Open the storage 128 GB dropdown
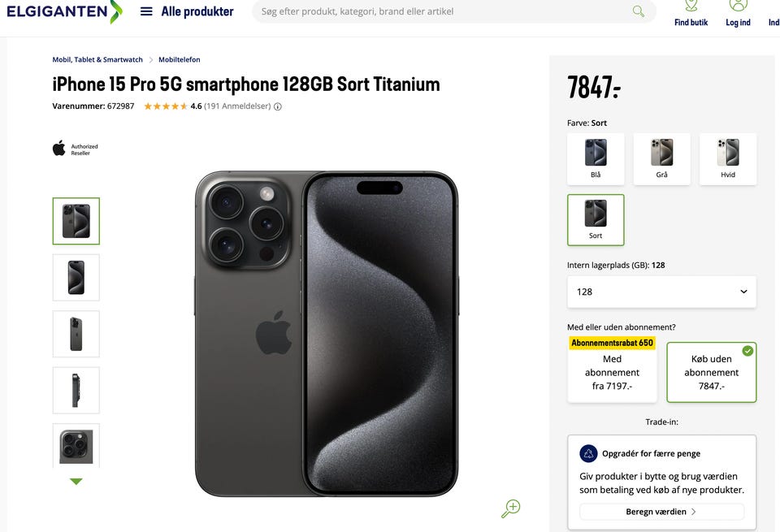The image size is (780, 532). (x=661, y=292)
